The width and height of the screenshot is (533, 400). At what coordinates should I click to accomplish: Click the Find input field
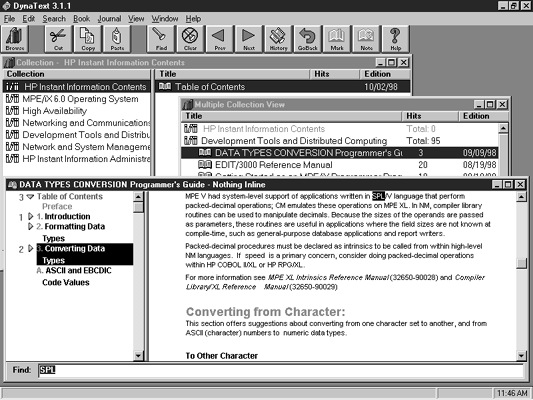pyautogui.click(x=281, y=370)
